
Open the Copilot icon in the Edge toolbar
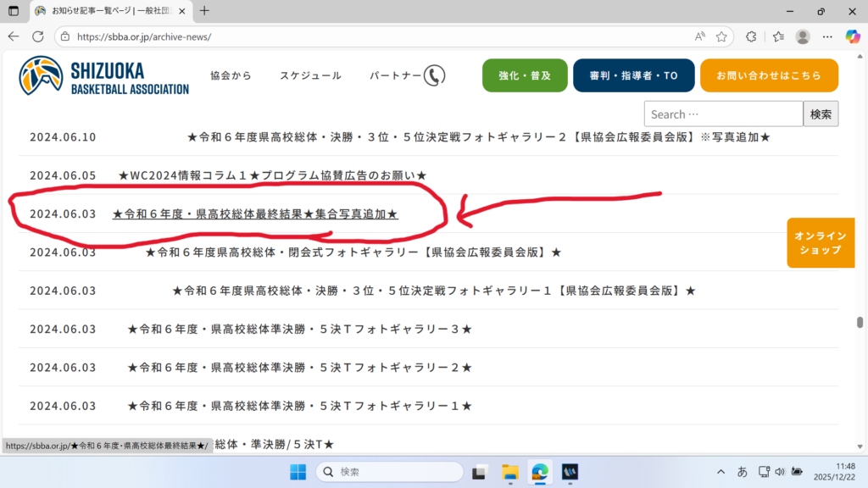853,36
